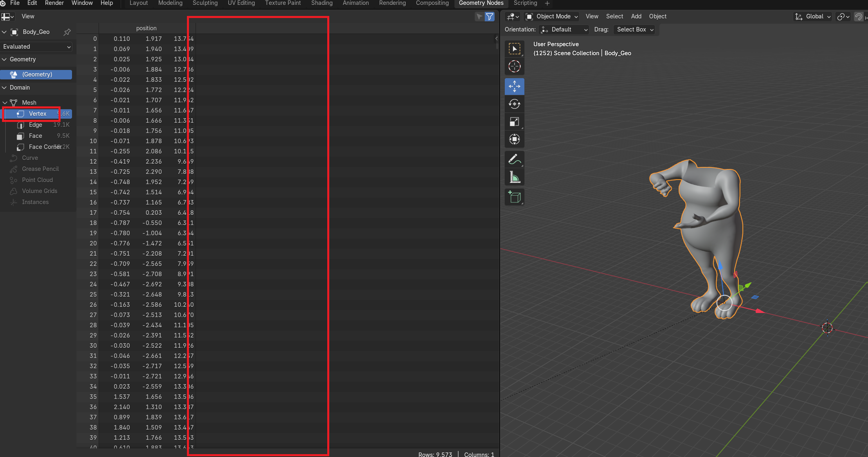This screenshot has height=457, width=868.
Task: Switch to Sculpting workspace tab
Action: coord(205,3)
